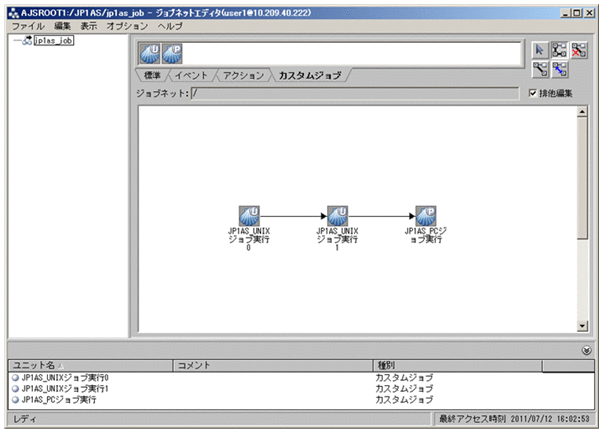The image size is (603, 433).
Task: Pick the blue-arrow conditional connection tool
Action: pos(560,70)
